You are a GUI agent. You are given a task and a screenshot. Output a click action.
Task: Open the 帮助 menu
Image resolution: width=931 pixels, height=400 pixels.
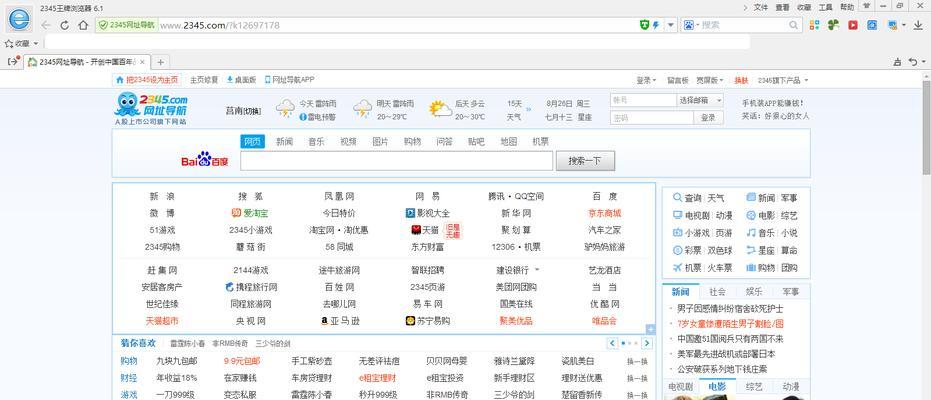pyautogui.click(x=847, y=7)
